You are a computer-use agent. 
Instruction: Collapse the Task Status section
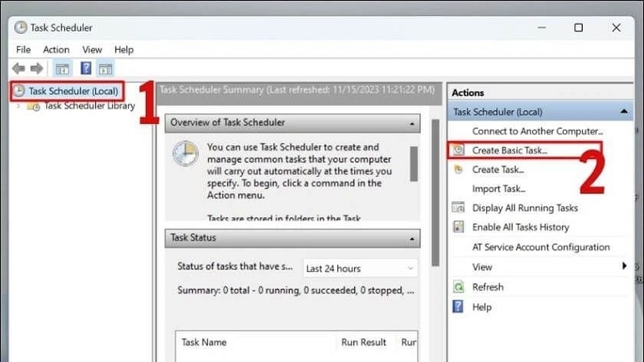(412, 238)
